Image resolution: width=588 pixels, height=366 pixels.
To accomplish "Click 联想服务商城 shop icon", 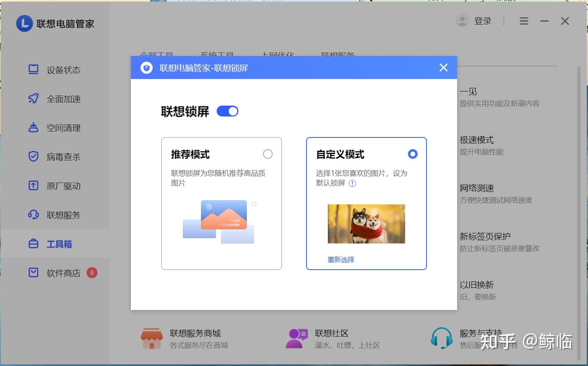I will click(152, 339).
